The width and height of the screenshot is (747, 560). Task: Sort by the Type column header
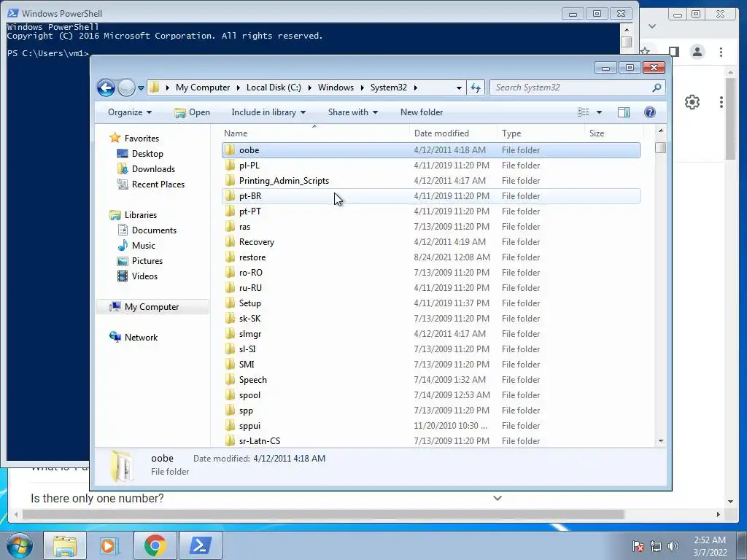tap(541, 133)
